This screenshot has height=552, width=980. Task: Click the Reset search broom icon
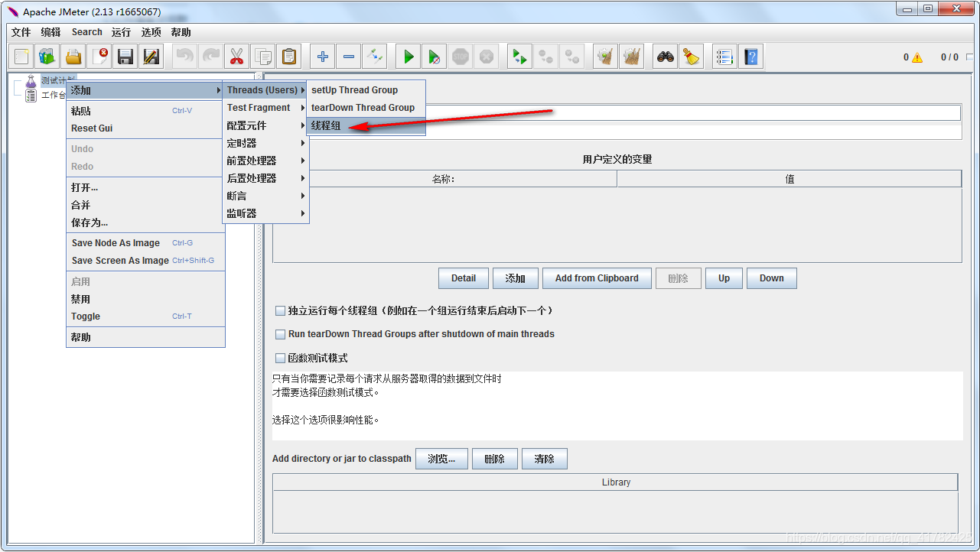(692, 57)
